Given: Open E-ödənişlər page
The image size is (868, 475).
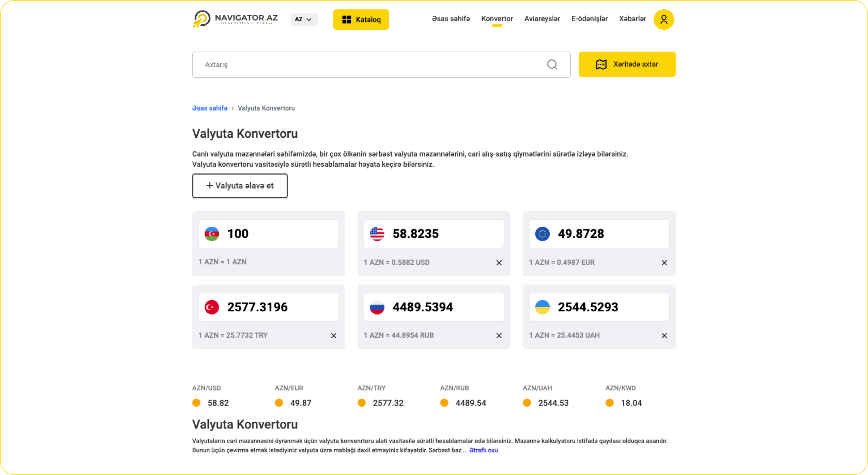Looking at the screenshot, I should pos(589,19).
